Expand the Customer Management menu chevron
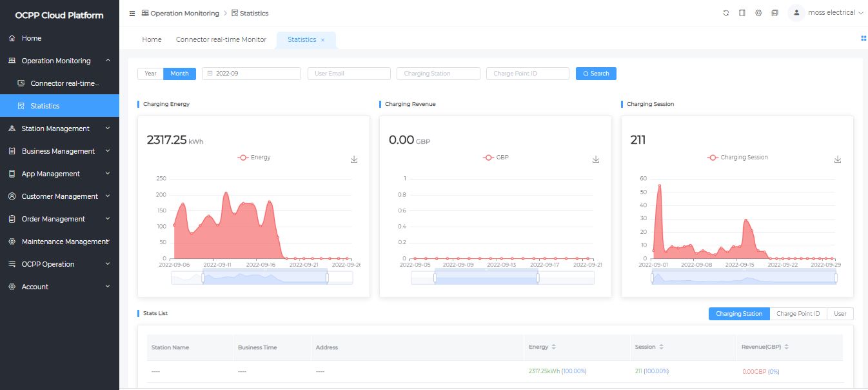This screenshot has width=868, height=390. [108, 196]
